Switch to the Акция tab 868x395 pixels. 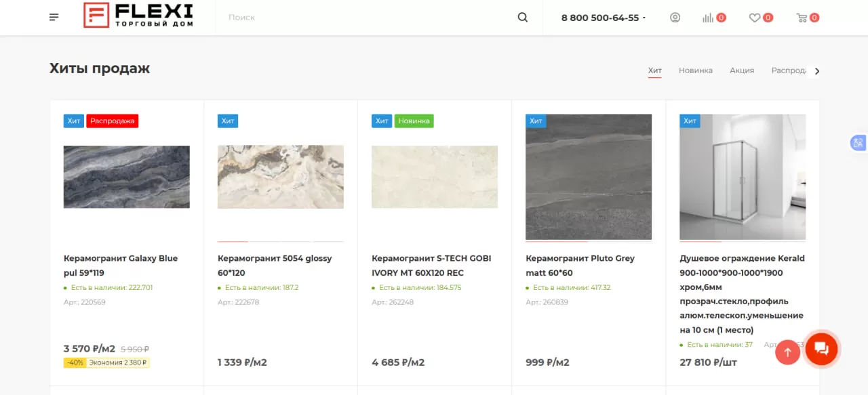tap(742, 70)
